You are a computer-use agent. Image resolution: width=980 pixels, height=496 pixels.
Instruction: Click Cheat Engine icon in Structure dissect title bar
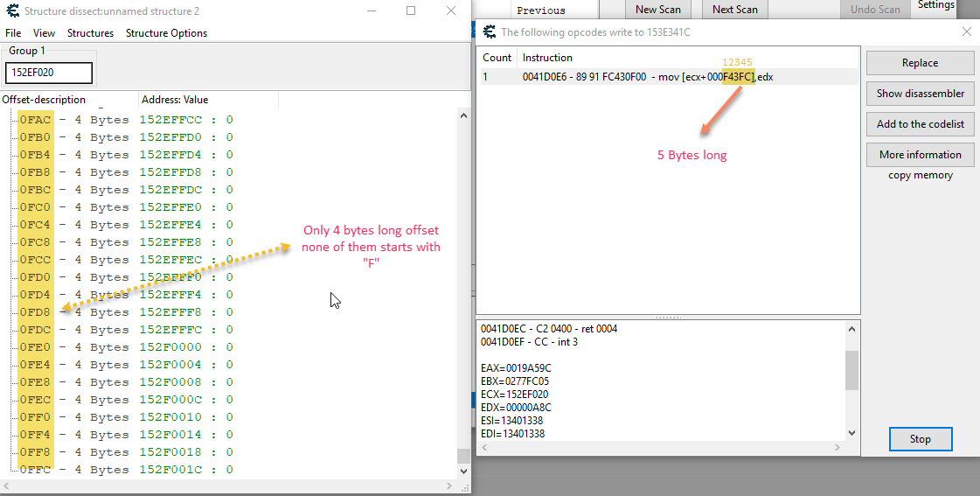(x=12, y=10)
